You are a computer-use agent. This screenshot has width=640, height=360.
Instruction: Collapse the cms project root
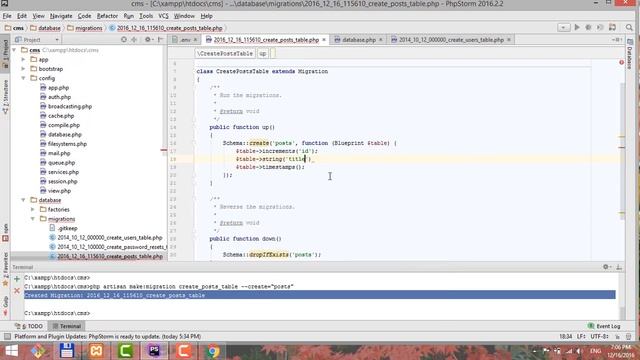coord(14,50)
